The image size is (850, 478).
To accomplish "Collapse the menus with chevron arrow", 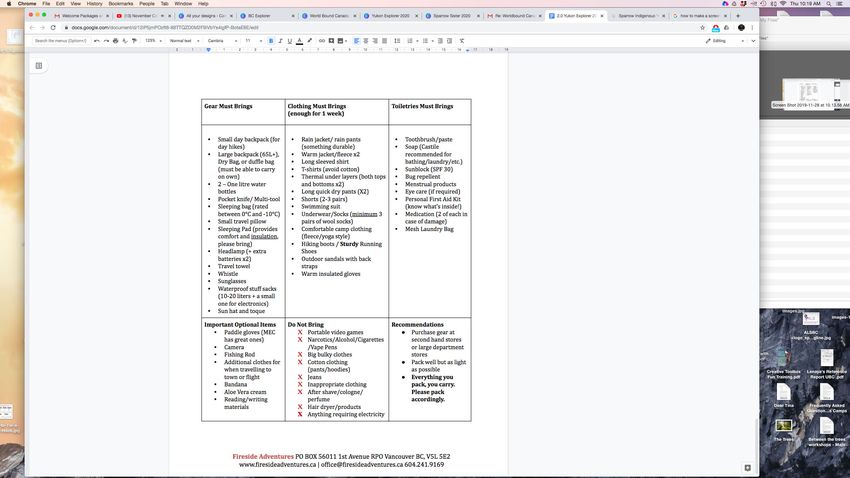I will click(x=753, y=41).
